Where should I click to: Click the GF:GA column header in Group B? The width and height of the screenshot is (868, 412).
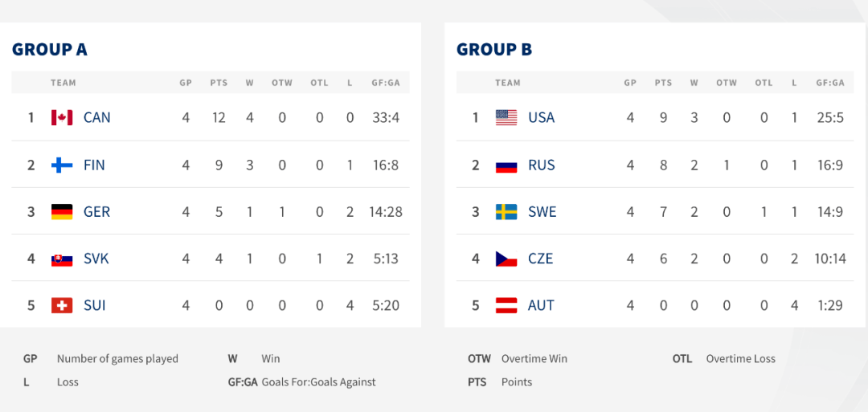(x=830, y=83)
